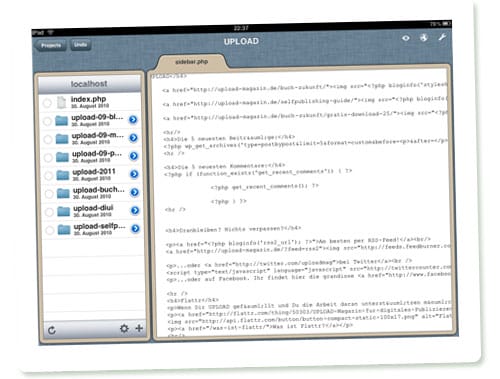
Task: Tap the Undo button
Action: pos(81,45)
